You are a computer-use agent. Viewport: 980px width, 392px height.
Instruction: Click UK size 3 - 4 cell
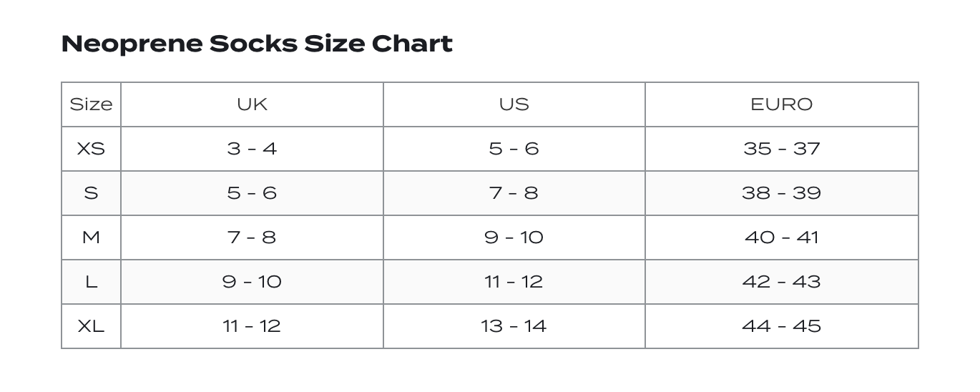click(x=252, y=149)
